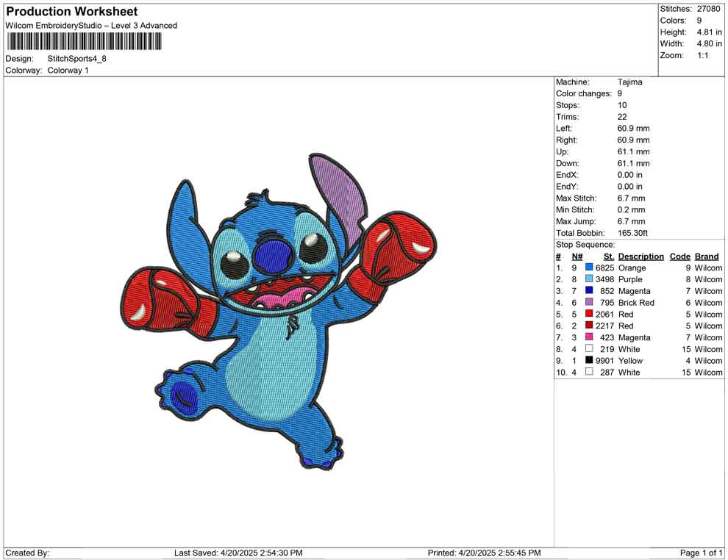
Task: Click the pink swatch beside 423
Action: [589, 337]
